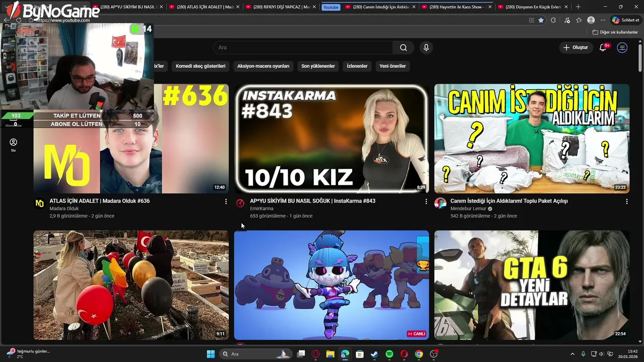The image size is (644, 362).
Task: Open the Siz (You) sidebar icon
Action: click(x=14, y=145)
